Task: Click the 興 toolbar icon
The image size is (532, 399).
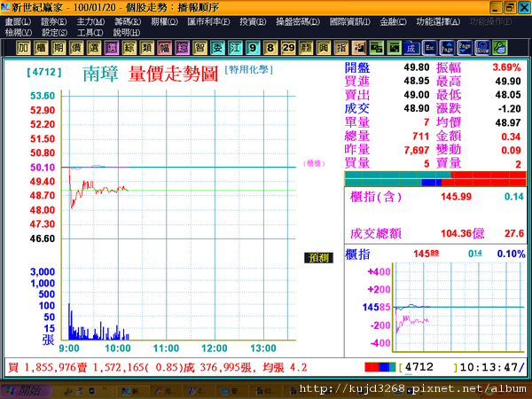Action: [x=324, y=48]
